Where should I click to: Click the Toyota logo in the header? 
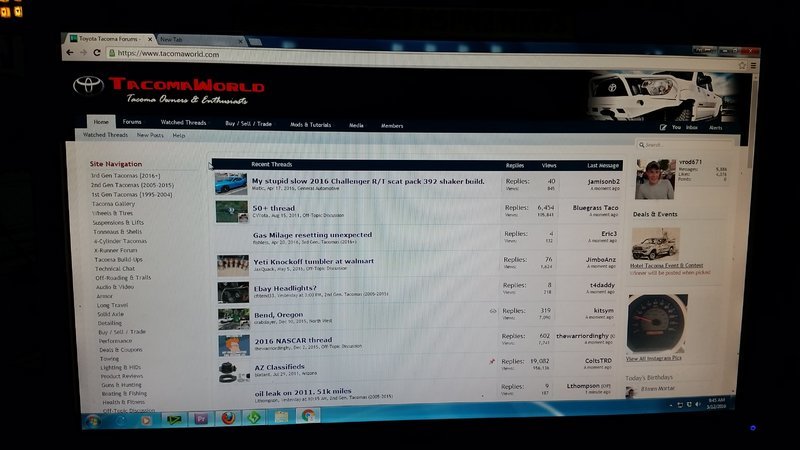click(88, 85)
